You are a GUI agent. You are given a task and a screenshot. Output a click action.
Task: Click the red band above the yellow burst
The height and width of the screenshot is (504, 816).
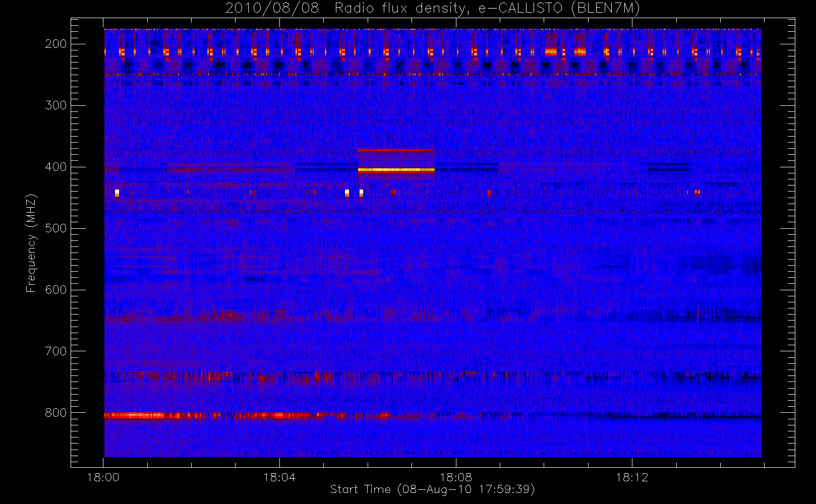[x=396, y=150]
